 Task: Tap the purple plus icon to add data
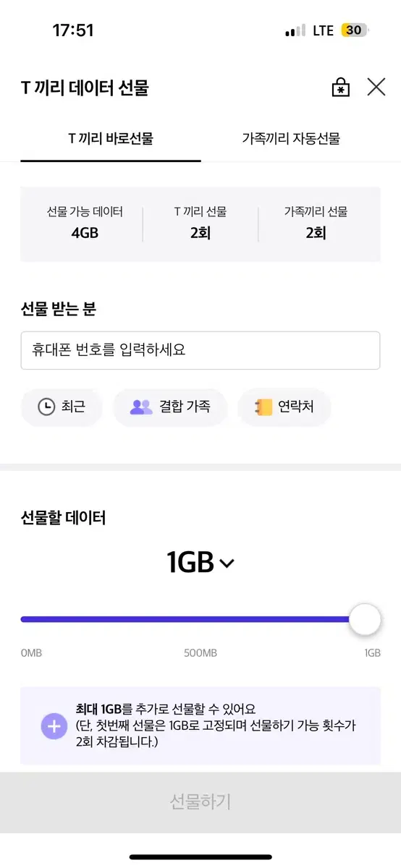[x=54, y=726]
